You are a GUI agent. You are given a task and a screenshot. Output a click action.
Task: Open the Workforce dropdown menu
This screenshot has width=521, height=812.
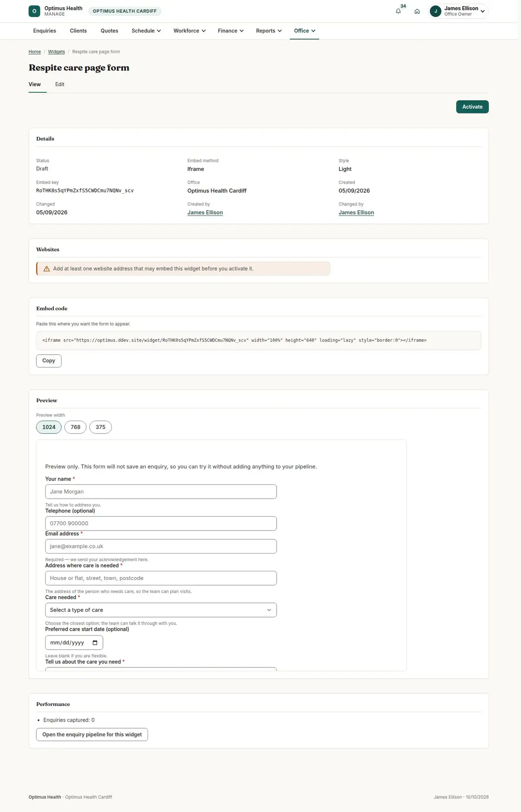pos(189,31)
